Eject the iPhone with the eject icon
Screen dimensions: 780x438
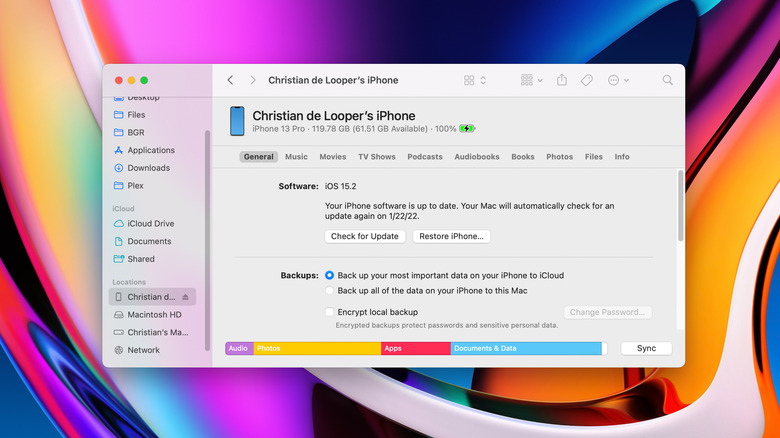pos(186,297)
